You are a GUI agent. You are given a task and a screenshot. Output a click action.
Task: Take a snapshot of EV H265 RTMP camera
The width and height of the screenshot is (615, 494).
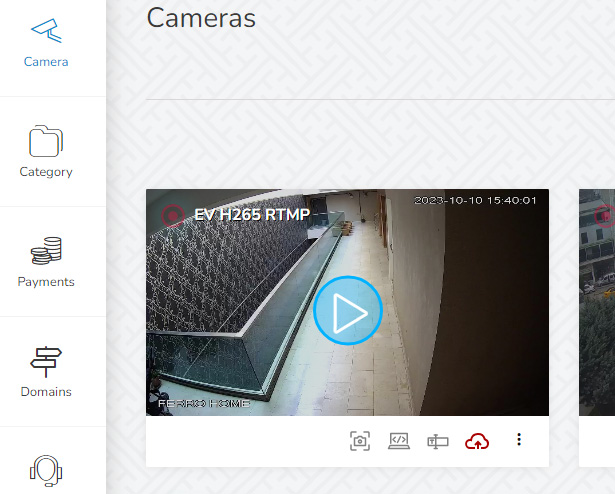point(360,441)
